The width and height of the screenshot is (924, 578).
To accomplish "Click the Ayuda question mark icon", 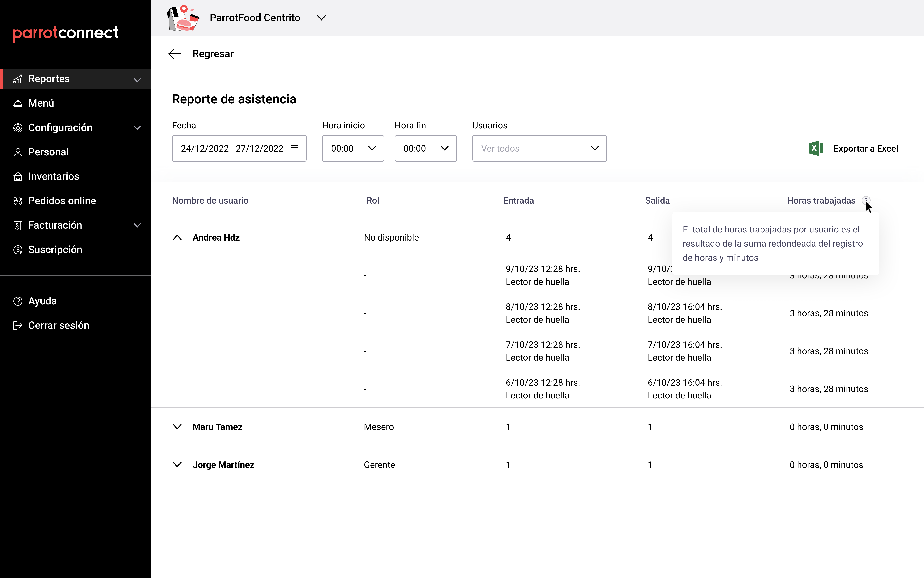I will tap(18, 301).
